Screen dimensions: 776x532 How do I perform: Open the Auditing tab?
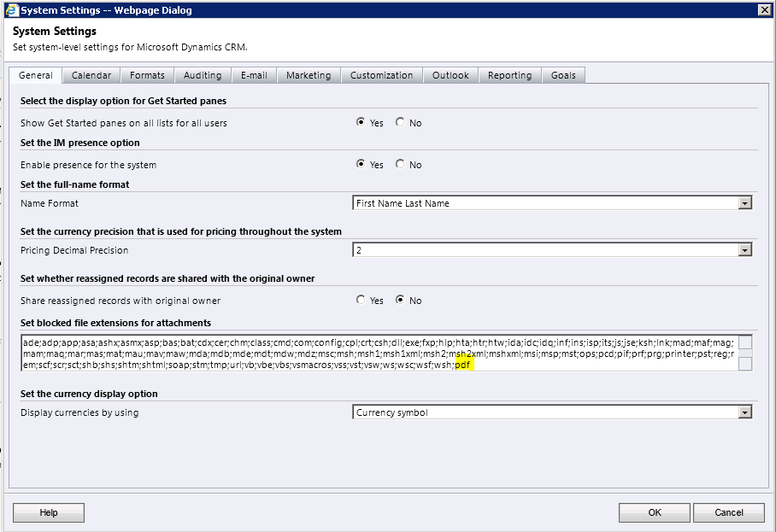click(x=203, y=75)
